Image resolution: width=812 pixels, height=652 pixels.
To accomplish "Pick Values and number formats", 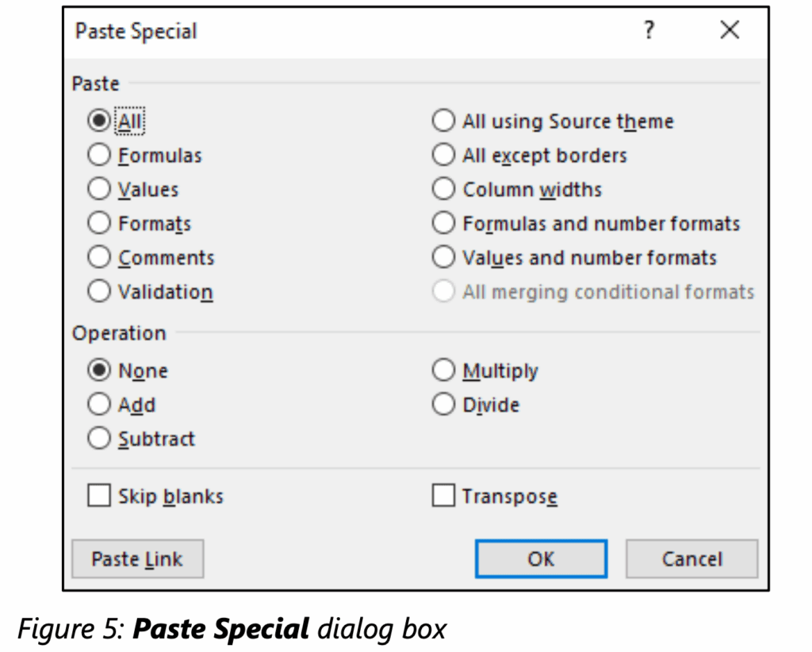I will (443, 258).
